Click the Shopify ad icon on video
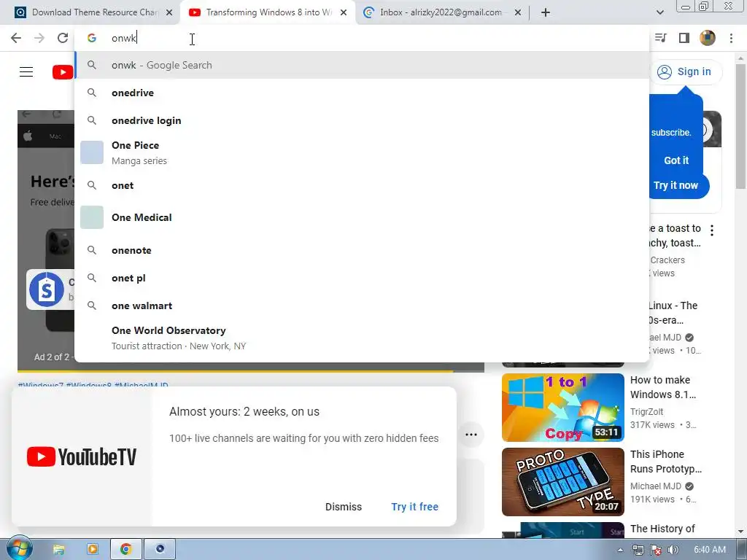747x560 pixels. pyautogui.click(x=46, y=289)
